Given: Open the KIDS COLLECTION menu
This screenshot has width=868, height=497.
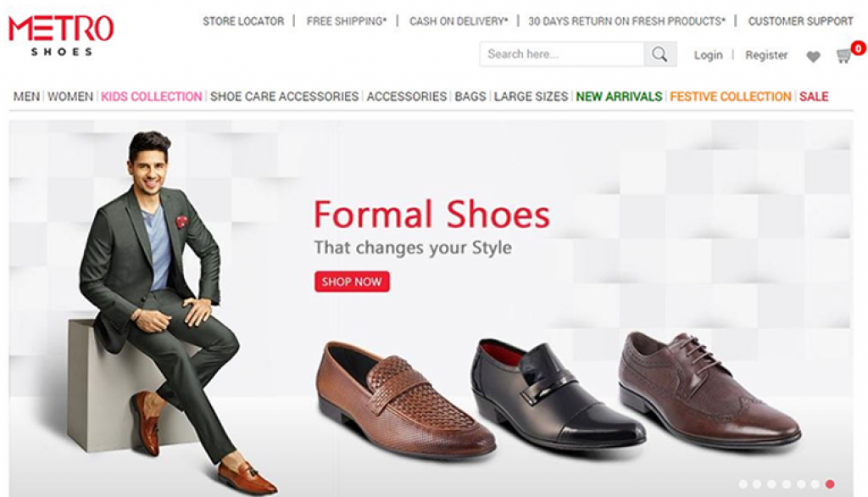Looking at the screenshot, I should tap(152, 97).
